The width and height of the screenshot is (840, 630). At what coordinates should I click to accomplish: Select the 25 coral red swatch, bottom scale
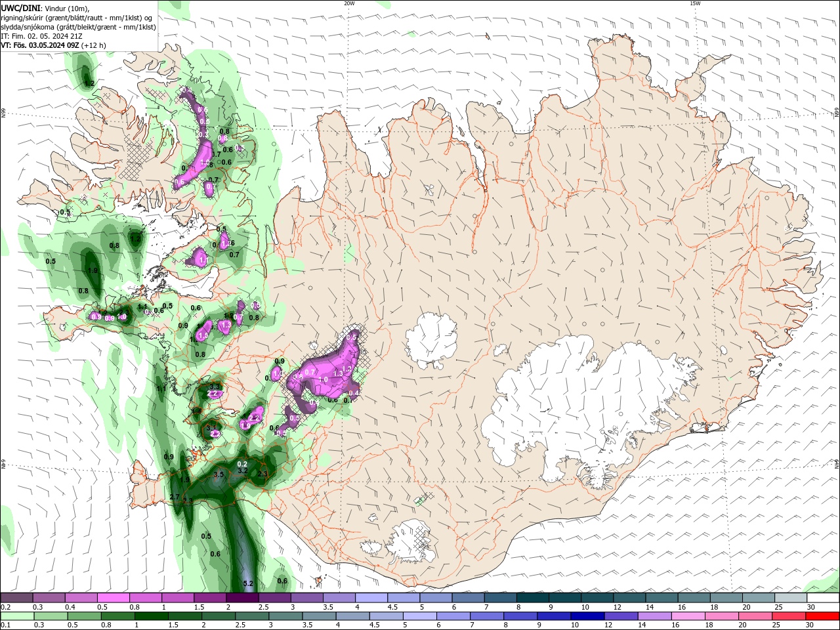click(x=789, y=616)
